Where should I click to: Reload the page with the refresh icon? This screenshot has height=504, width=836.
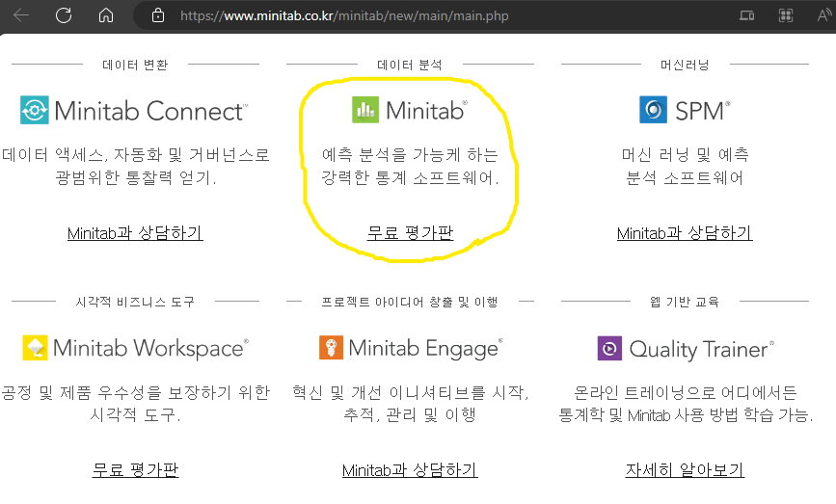(x=64, y=15)
